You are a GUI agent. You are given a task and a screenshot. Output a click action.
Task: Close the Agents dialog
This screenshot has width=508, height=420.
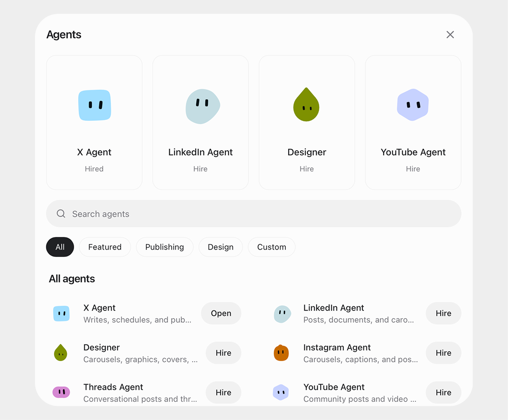[x=450, y=34]
